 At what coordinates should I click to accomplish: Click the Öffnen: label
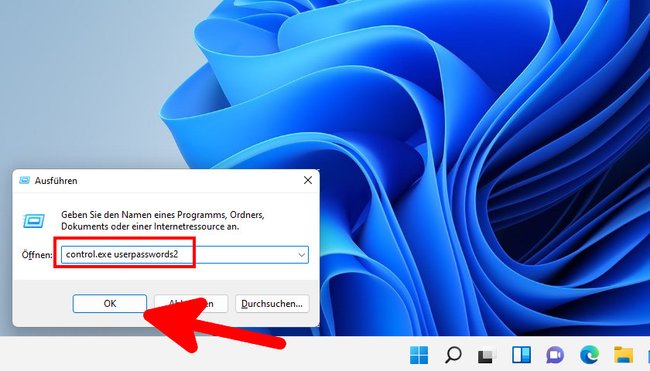click(37, 255)
